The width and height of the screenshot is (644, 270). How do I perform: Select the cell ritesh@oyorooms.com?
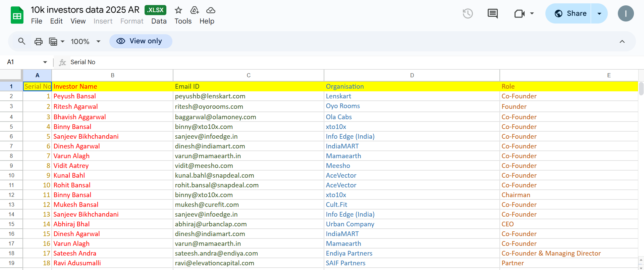pyautogui.click(x=249, y=106)
